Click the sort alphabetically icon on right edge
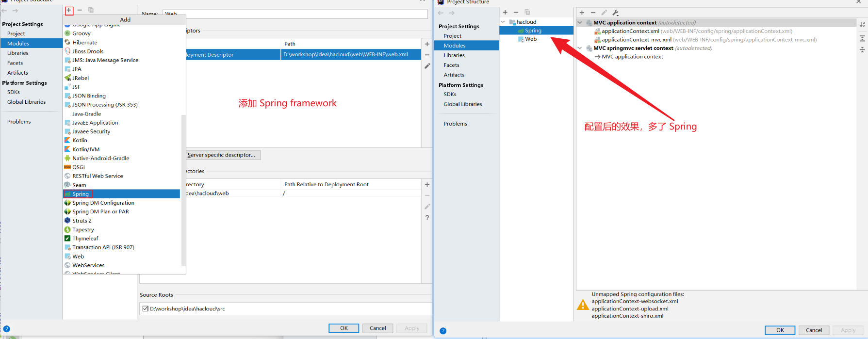Screen dimensions: 868x339 pos(862,24)
